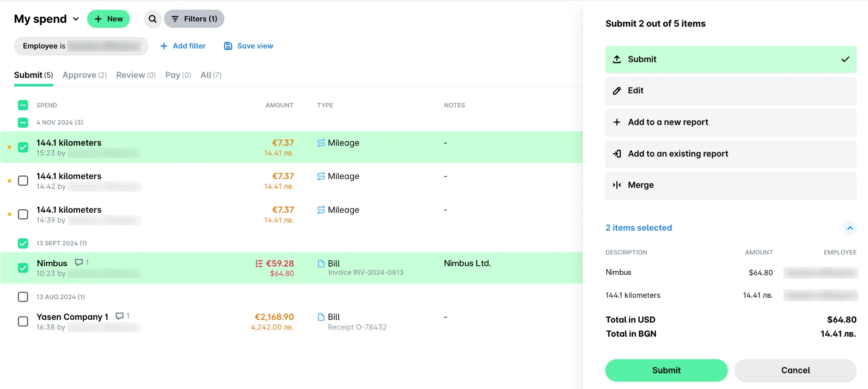
Task: Check the 13 AUG 2024 group checkbox
Action: (23, 297)
